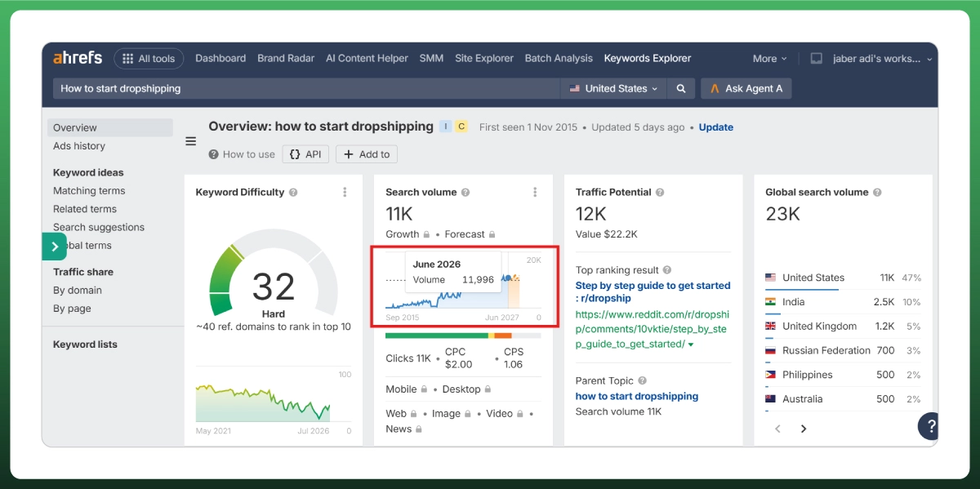Image resolution: width=980 pixels, height=489 pixels.
Task: Open Related terms
Action: (x=85, y=209)
